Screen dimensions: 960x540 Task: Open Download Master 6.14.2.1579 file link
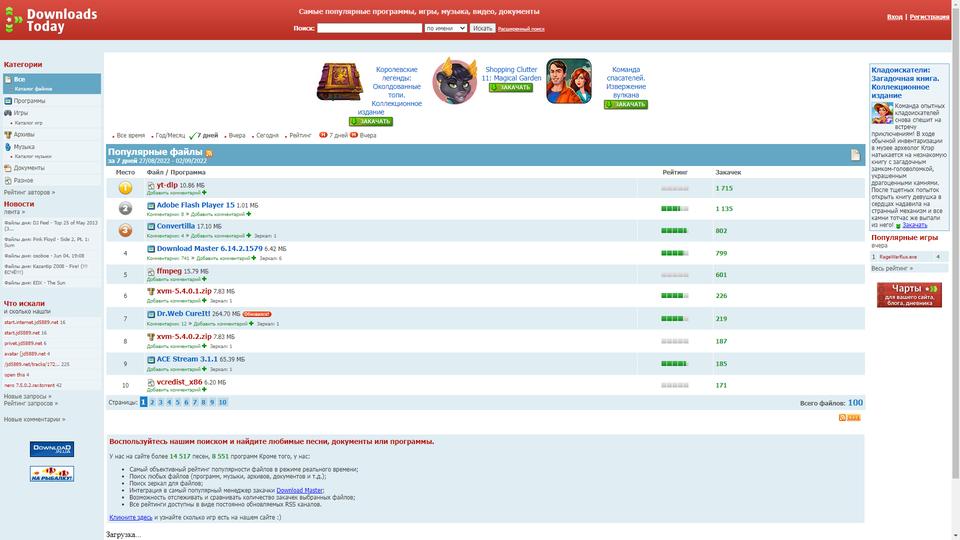(x=209, y=249)
